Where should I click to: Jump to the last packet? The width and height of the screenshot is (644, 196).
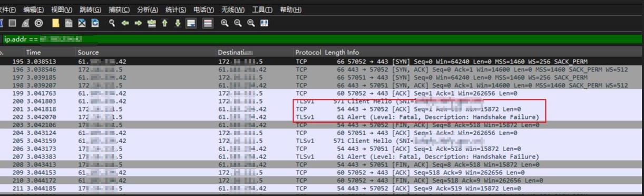point(178,23)
